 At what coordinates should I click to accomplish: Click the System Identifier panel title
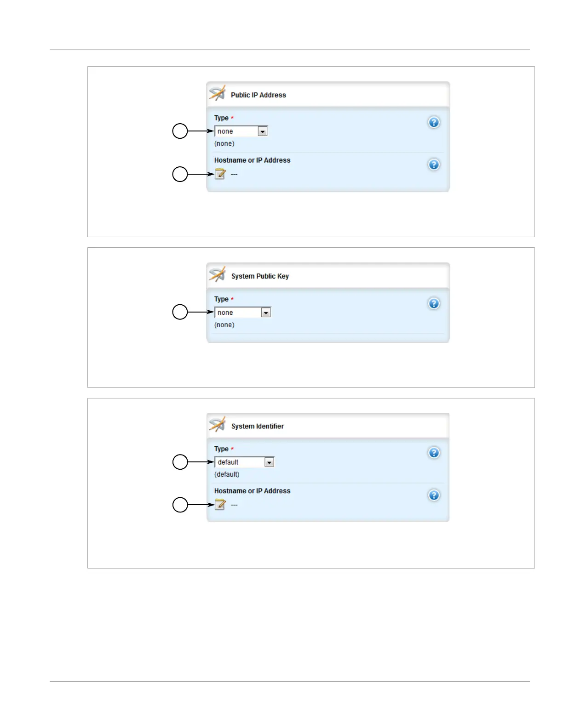[258, 427]
